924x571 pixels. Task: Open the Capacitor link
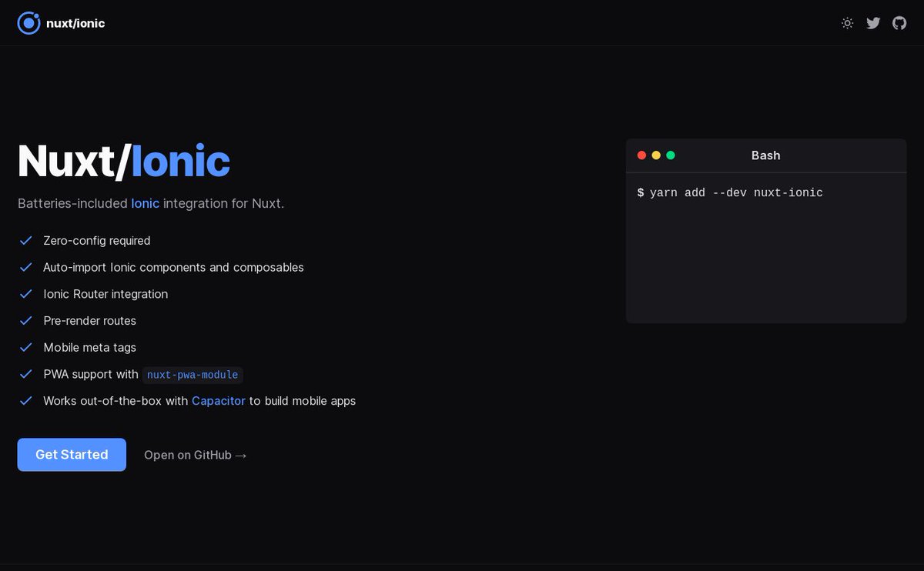219,401
